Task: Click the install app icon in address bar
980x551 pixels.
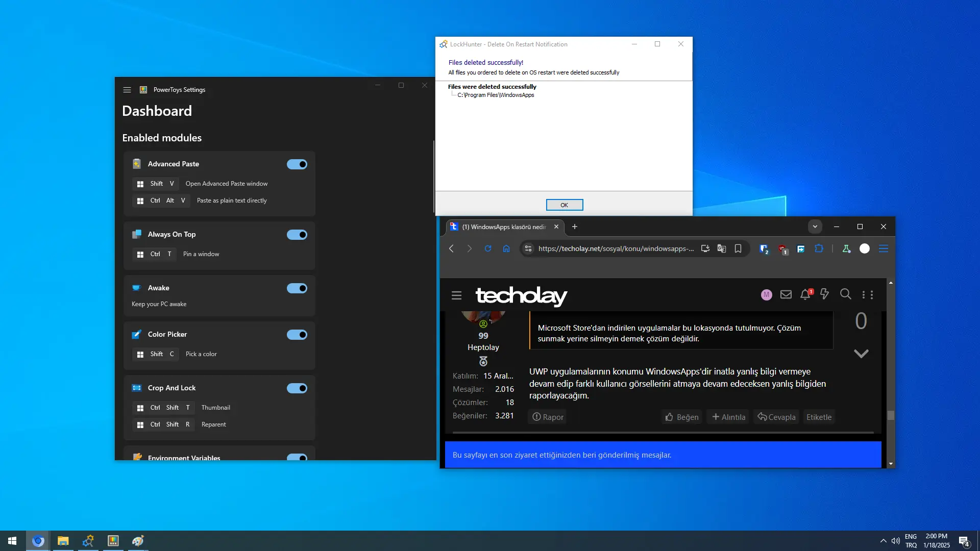Action: pos(705,248)
